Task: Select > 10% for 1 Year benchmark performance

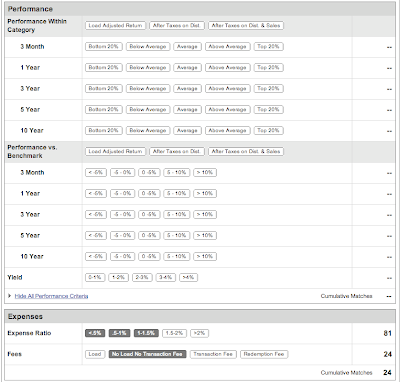Action: [205, 194]
